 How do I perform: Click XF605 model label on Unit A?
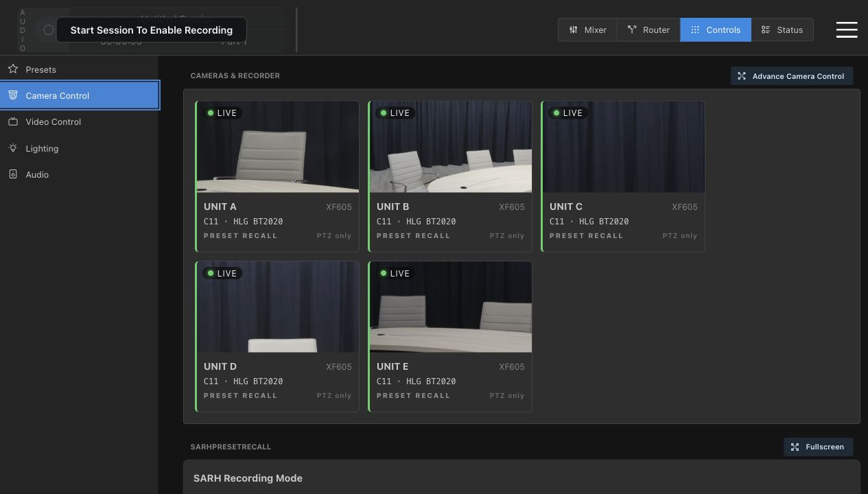point(339,207)
